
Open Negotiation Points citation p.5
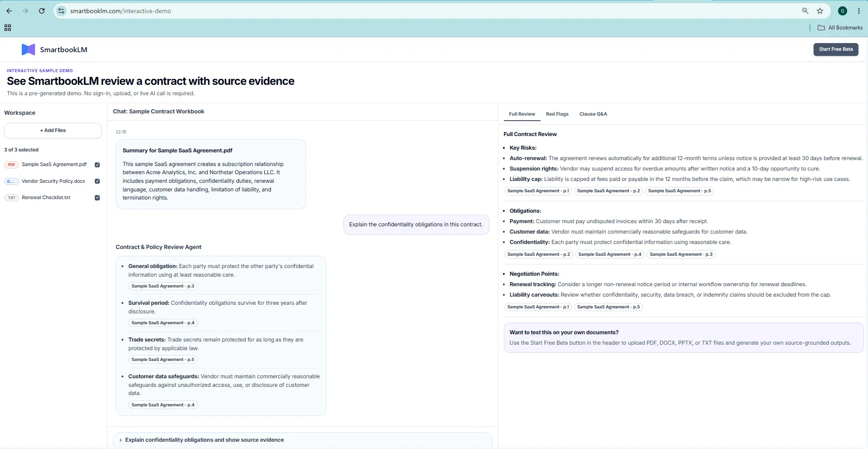(x=608, y=307)
